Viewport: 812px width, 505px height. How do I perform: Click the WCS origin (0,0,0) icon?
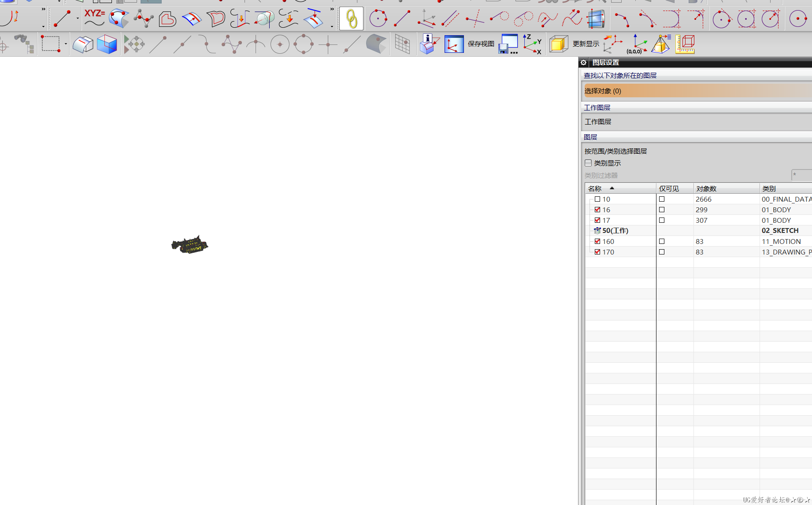(x=637, y=44)
